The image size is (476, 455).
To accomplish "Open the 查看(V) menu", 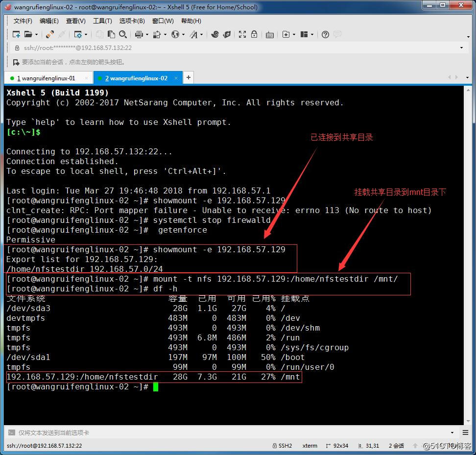I will (75, 21).
